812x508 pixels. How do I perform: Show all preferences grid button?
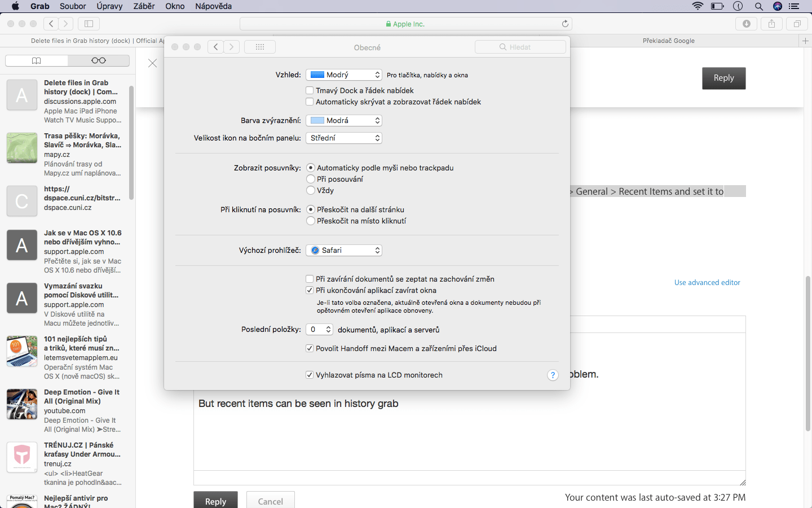pyautogui.click(x=260, y=47)
